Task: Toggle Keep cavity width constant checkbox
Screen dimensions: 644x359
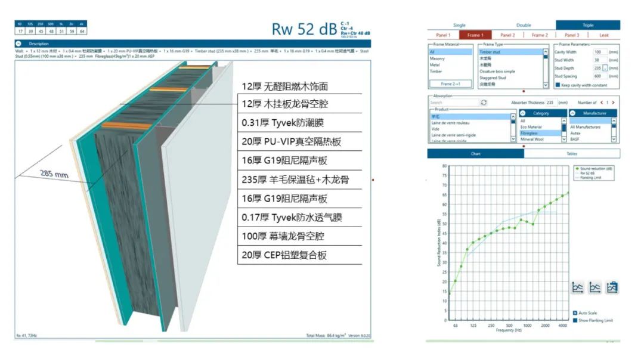Action: click(x=558, y=84)
